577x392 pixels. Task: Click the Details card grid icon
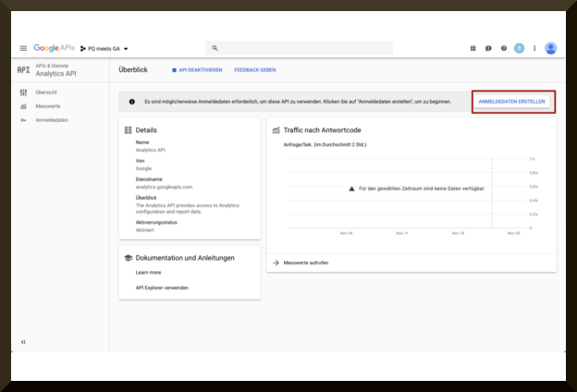[x=128, y=130]
